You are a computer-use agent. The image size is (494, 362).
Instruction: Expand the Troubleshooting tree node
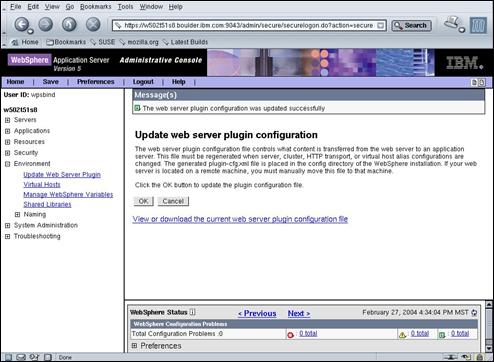pos(7,237)
